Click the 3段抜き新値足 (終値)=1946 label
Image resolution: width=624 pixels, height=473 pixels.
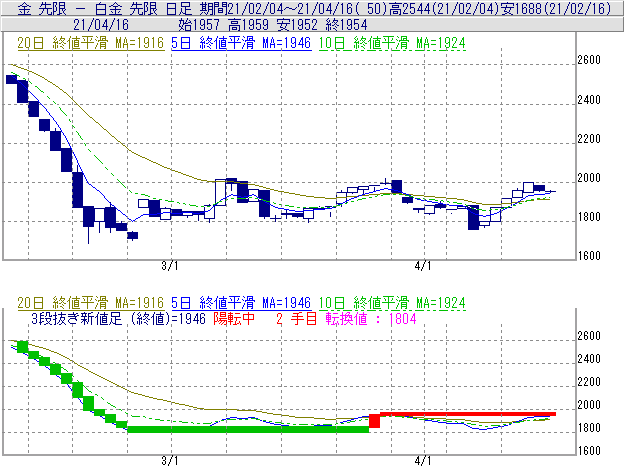118,319
